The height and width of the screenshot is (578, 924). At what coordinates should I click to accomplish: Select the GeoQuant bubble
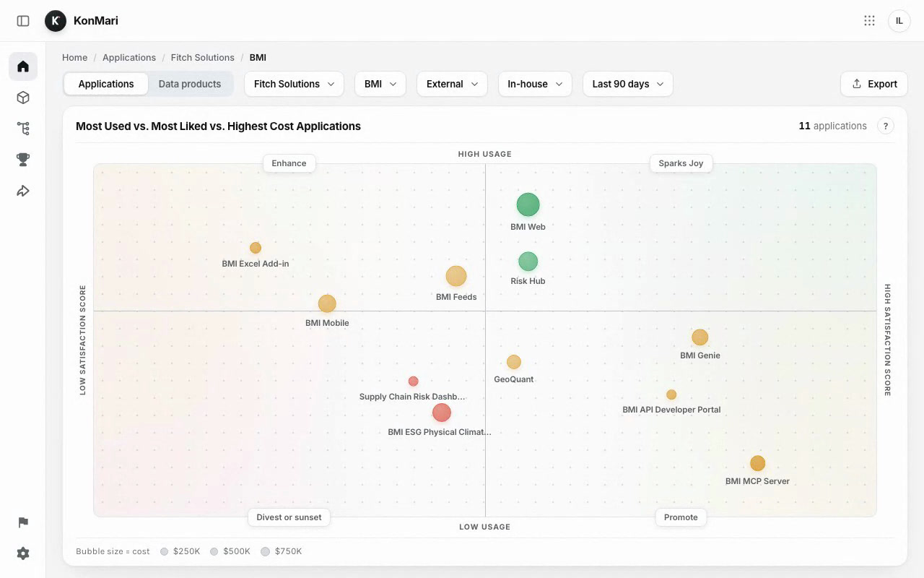coord(514,362)
